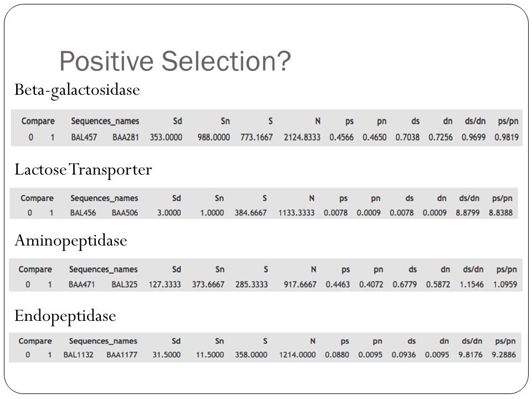Select Aminopeptidase ds/dn value 1.1546
The image size is (532, 399).
[472, 284]
